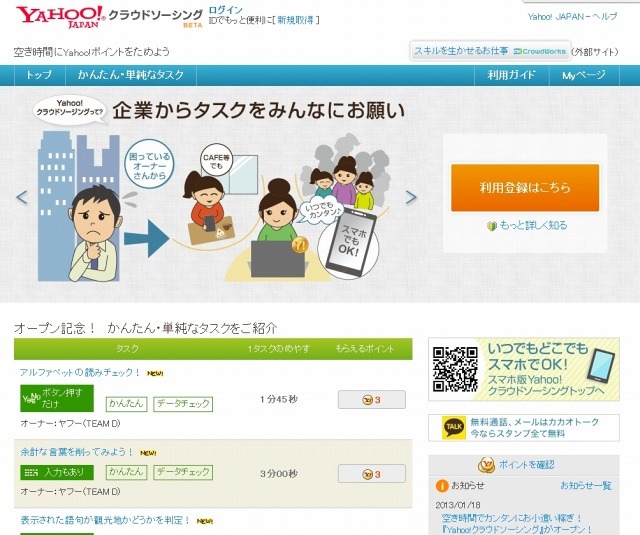Click the 3-point button for アルファベット task
The height and width of the screenshot is (535, 640).
372,400
